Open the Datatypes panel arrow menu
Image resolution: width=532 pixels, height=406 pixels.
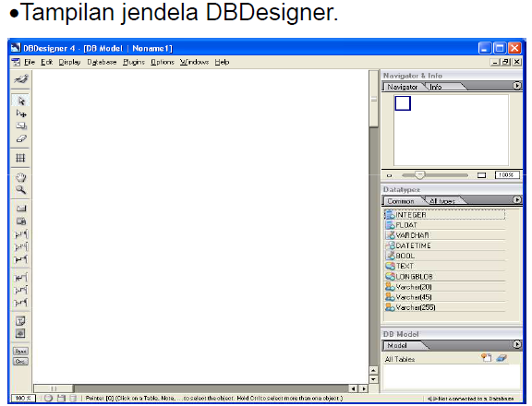(516, 200)
